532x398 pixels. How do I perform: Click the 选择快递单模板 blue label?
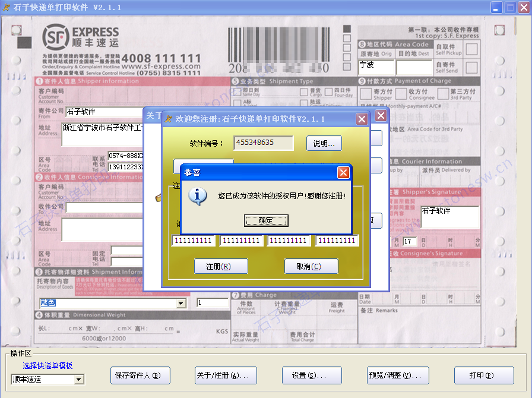pyautogui.click(x=47, y=366)
